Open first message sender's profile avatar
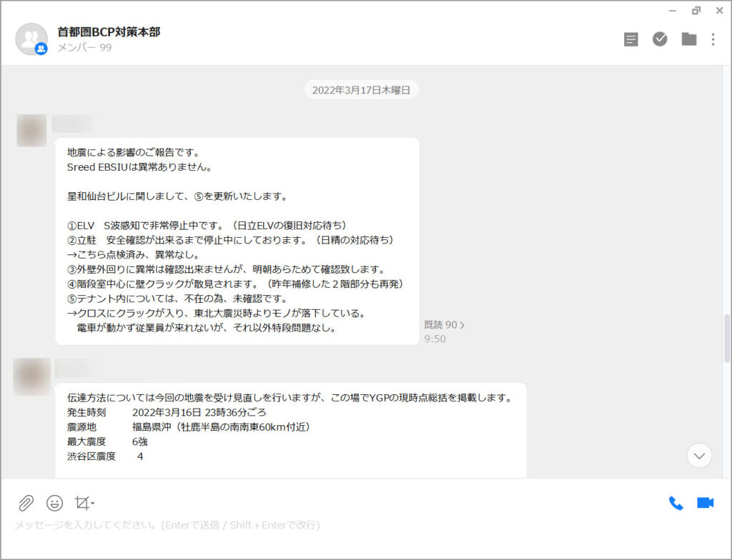 pos(31,131)
